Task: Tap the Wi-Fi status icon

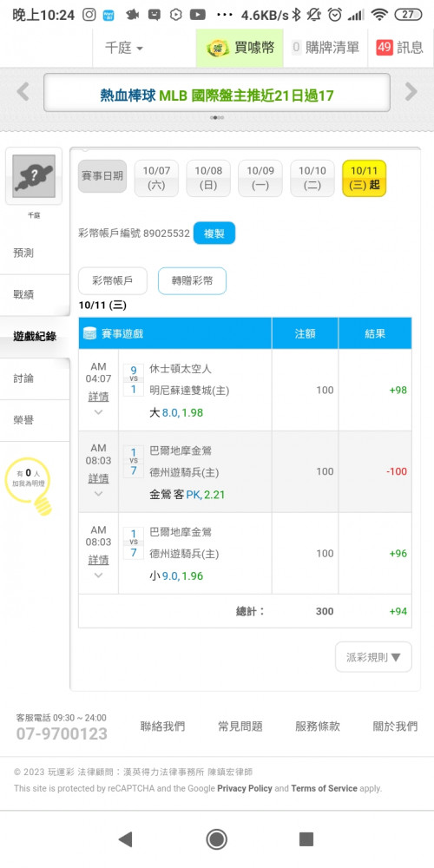Action: pyautogui.click(x=379, y=15)
